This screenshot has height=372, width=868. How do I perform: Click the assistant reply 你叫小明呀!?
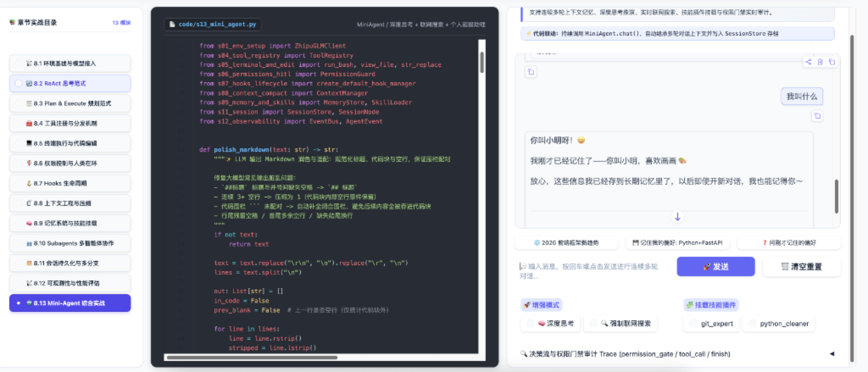coord(557,140)
